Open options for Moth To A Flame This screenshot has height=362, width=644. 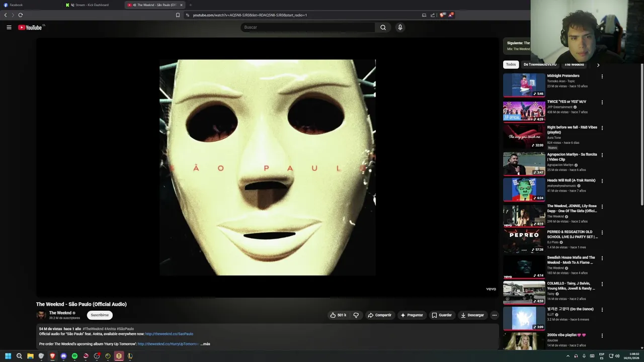[602, 258]
